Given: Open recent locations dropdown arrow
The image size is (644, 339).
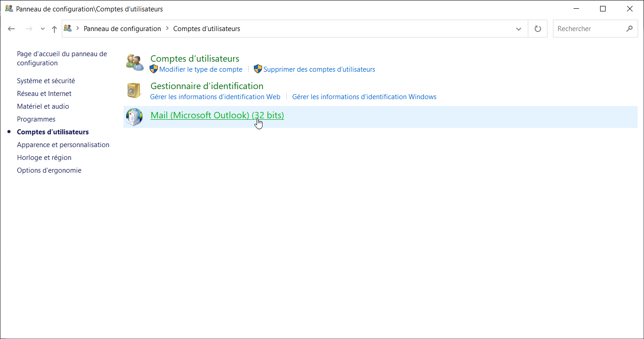Looking at the screenshot, I should click(43, 29).
